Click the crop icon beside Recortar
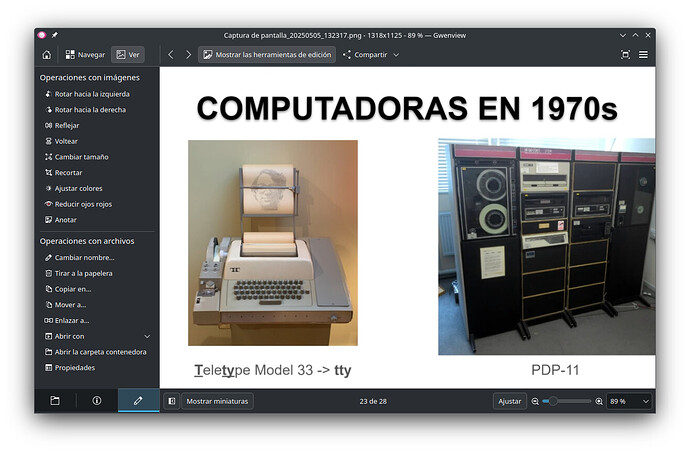Image resolution: width=690 pixels, height=453 pixels. point(48,173)
